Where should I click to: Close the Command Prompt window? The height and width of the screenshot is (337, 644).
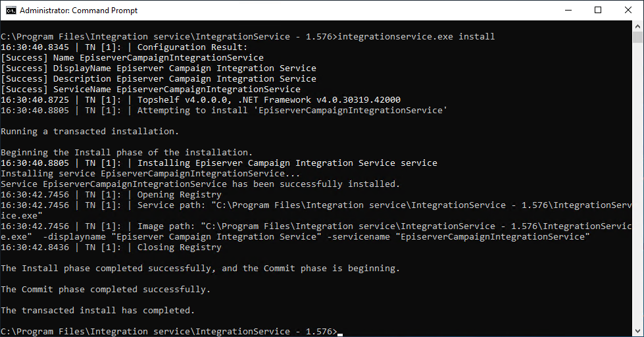pyautogui.click(x=628, y=11)
